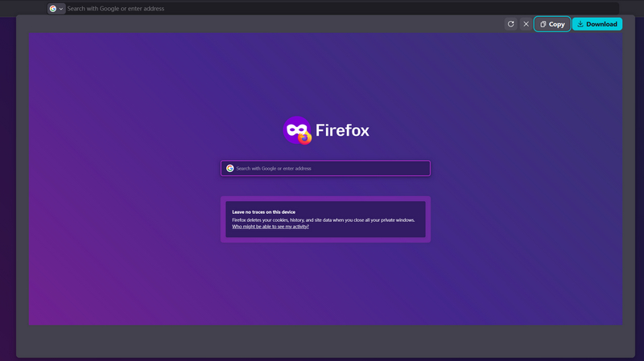The width and height of the screenshot is (644, 361).
Task: Click the Firefox private browsing mask logo
Action: 297,130
